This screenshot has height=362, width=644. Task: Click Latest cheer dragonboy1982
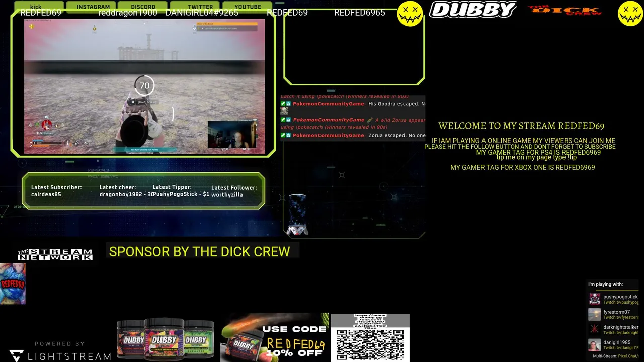[x=126, y=191]
